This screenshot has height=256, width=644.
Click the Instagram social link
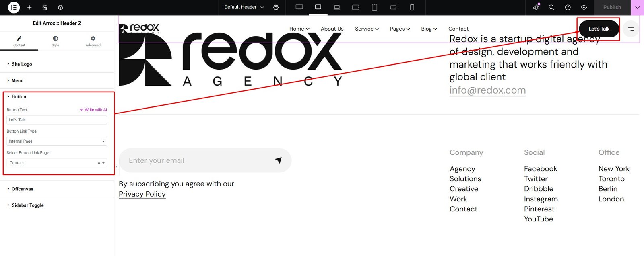tap(541, 199)
